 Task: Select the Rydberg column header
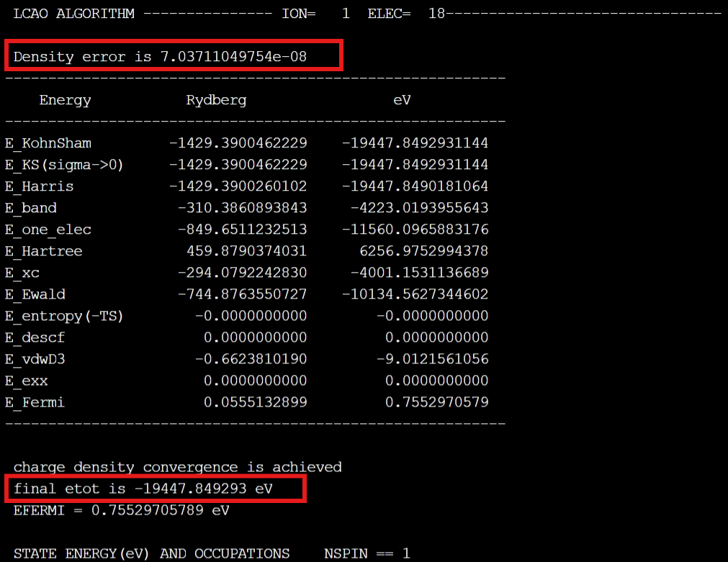pyautogui.click(x=216, y=100)
